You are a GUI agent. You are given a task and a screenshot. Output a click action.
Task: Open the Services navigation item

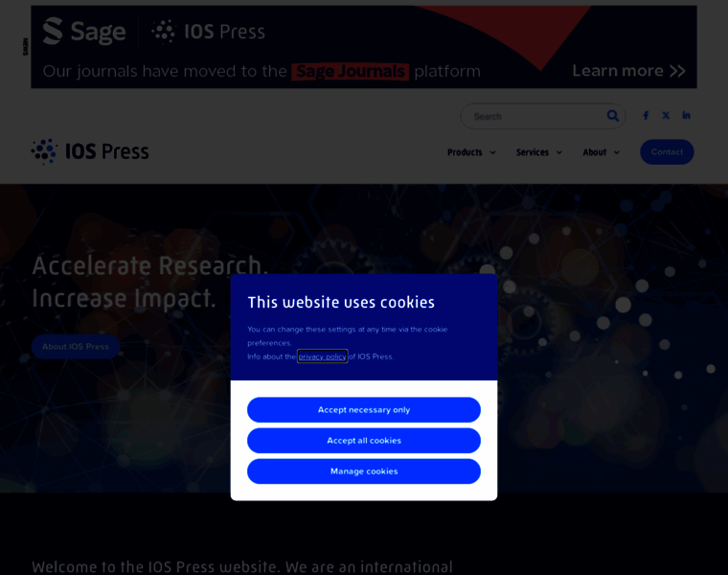pos(532,152)
